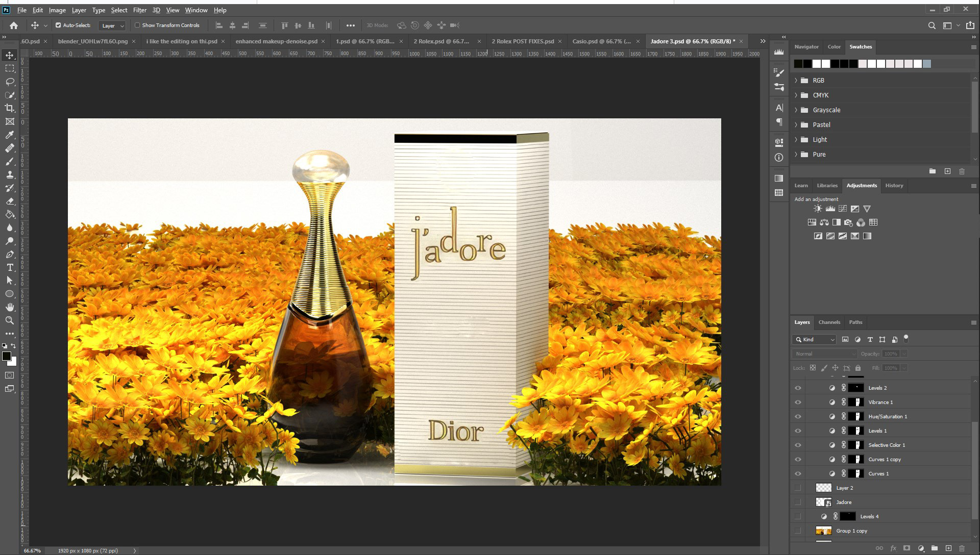Open the Filter menu
The width and height of the screenshot is (980, 555).
139,10
